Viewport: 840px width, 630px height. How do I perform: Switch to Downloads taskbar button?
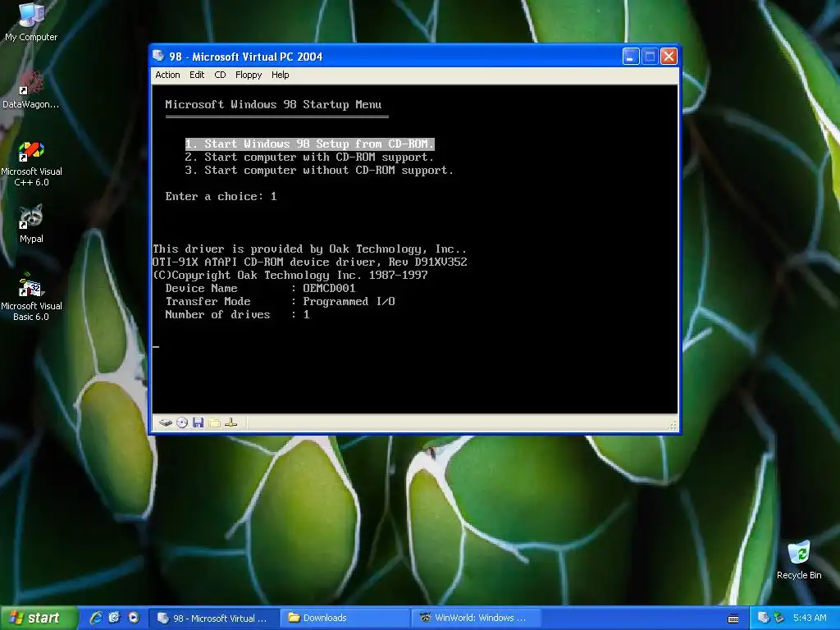click(345, 619)
